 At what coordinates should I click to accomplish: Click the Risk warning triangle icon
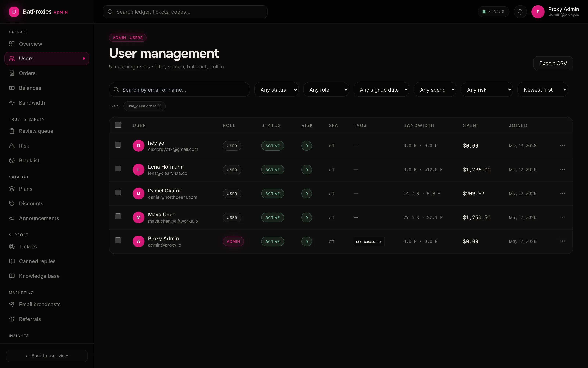click(x=12, y=146)
